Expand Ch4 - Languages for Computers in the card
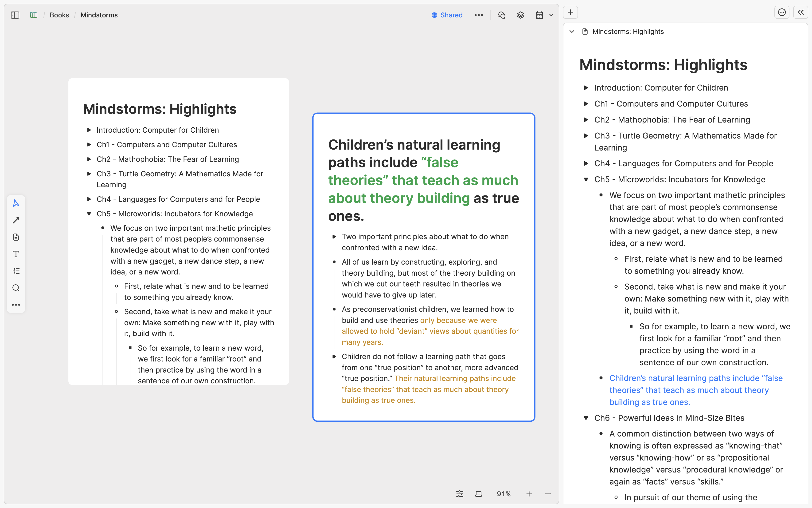Viewport: 812px width, 508px height. (89, 199)
